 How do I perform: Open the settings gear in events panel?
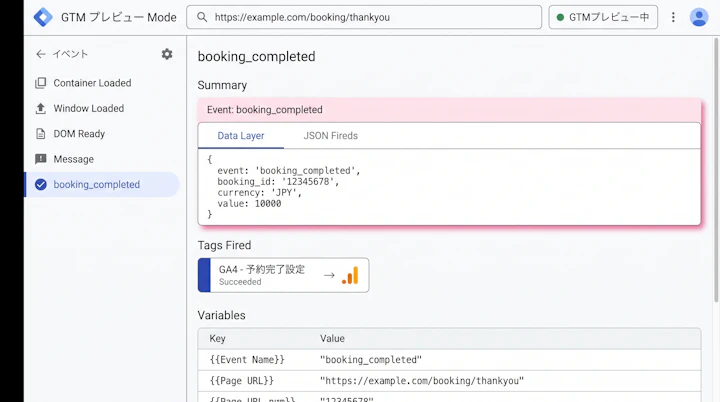click(167, 54)
